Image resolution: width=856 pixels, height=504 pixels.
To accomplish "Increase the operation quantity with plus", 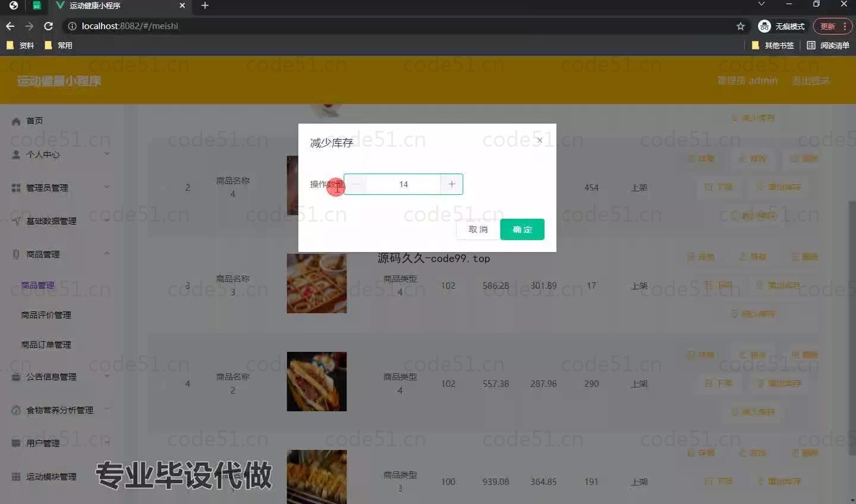I will pos(452,184).
